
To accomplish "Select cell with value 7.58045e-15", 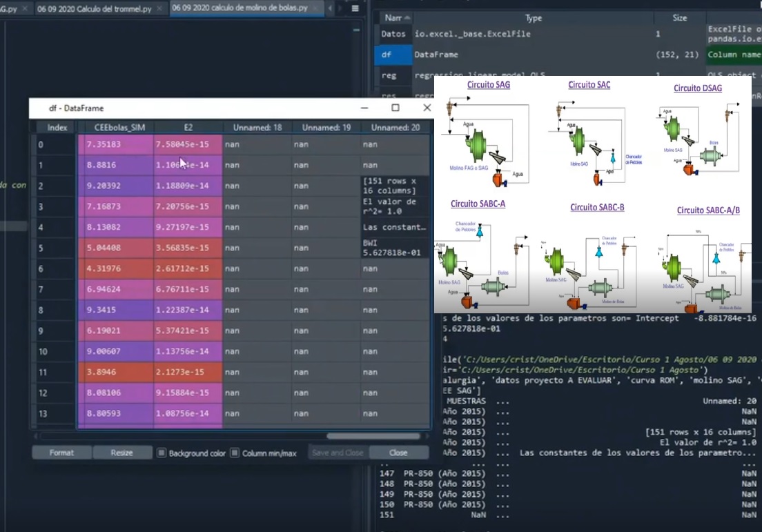I will coord(188,144).
